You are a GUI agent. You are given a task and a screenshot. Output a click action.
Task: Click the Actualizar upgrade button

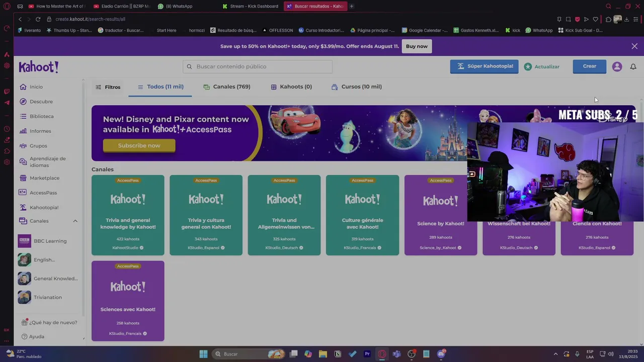tap(542, 66)
